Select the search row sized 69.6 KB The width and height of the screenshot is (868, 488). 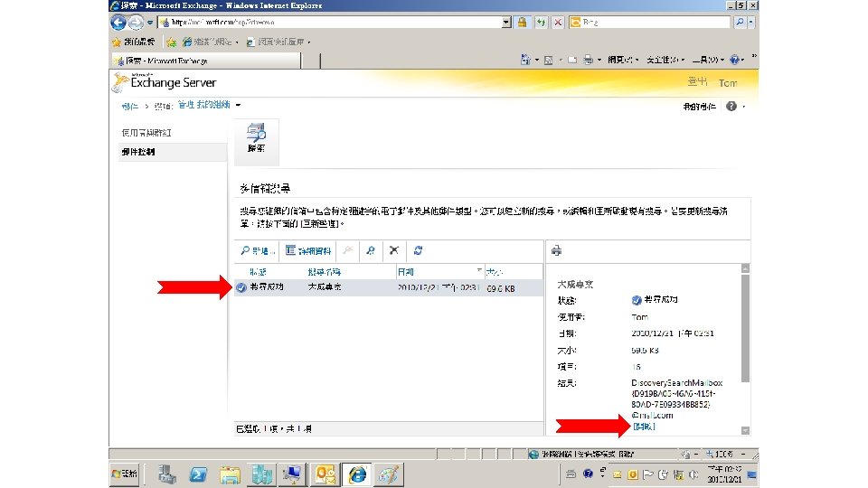pyautogui.click(x=389, y=287)
